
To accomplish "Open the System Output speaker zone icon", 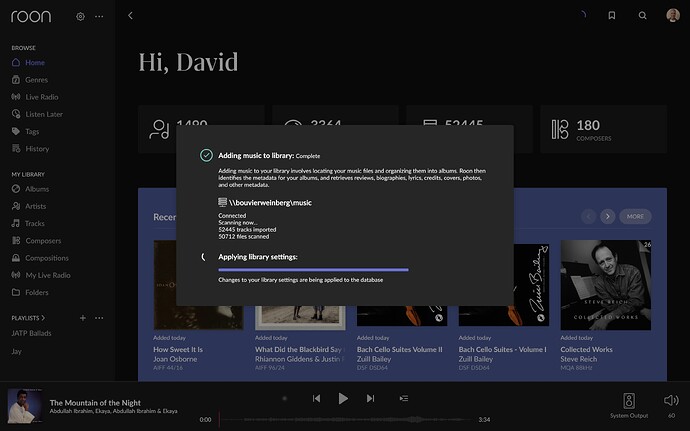I will [629, 401].
